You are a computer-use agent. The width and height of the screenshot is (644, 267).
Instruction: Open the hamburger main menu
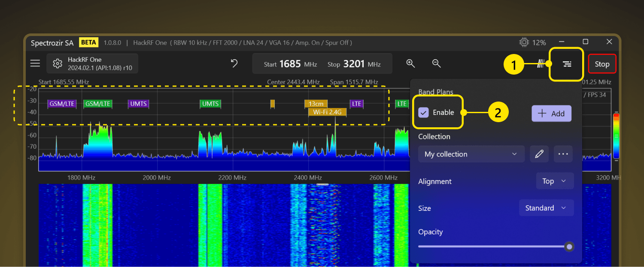[x=35, y=63]
